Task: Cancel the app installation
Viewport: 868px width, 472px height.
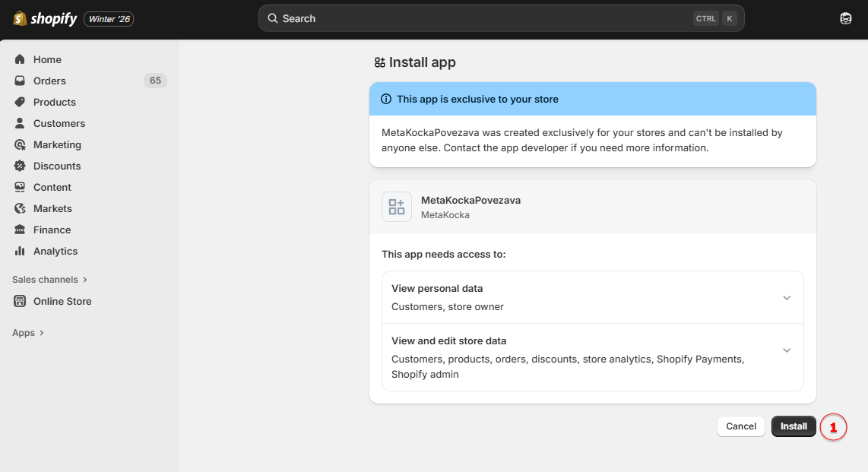Action: [740, 426]
